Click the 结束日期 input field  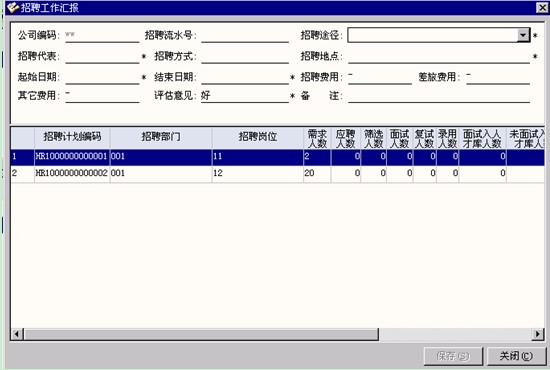click(245, 77)
